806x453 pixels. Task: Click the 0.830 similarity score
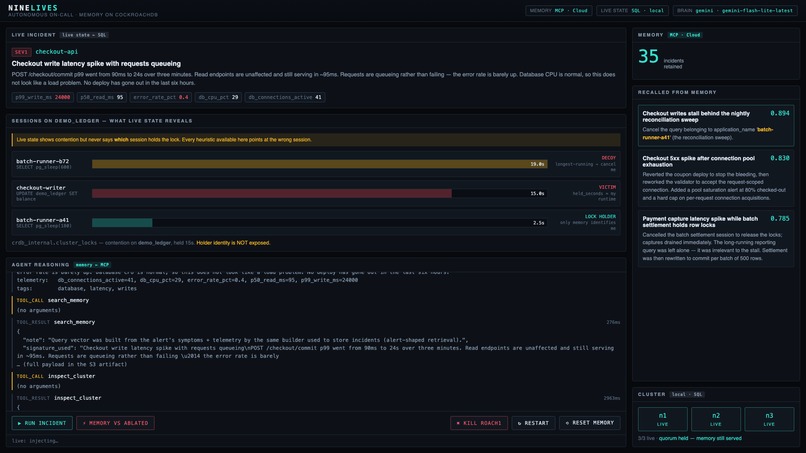(x=779, y=158)
